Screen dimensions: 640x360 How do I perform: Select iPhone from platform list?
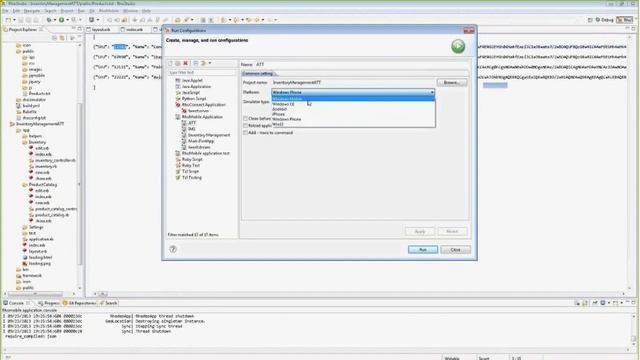353,114
